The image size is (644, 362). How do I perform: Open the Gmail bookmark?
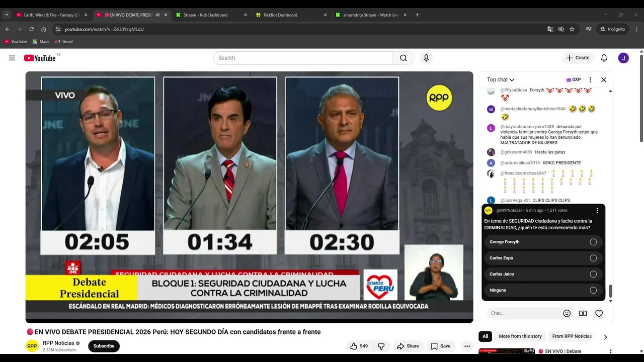(63, 42)
